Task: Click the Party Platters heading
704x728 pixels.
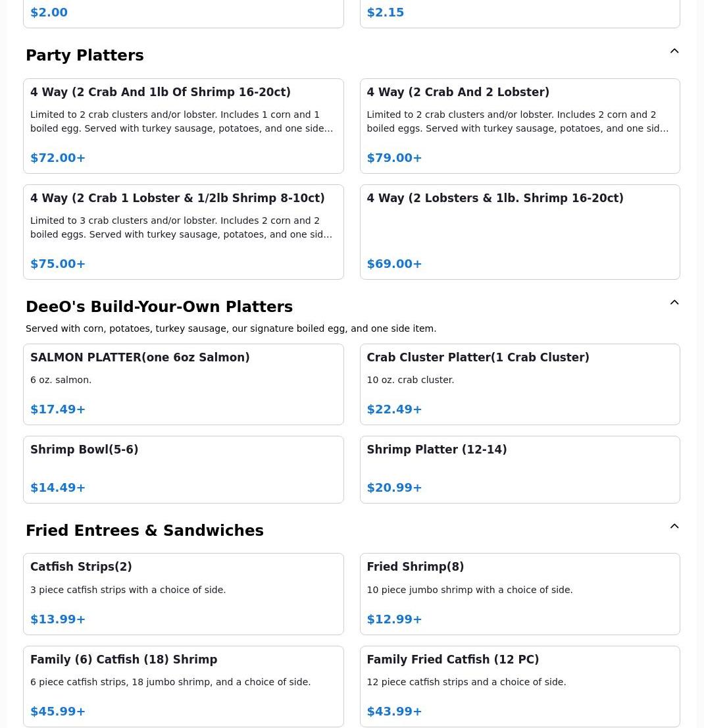Action: coord(85,55)
